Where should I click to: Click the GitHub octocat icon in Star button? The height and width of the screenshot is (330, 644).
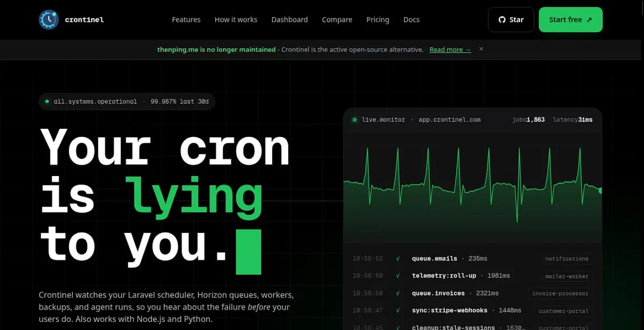pos(502,20)
